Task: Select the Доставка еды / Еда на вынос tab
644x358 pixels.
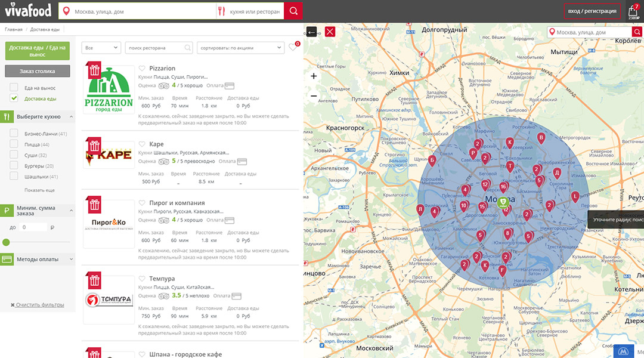Action: [38, 51]
